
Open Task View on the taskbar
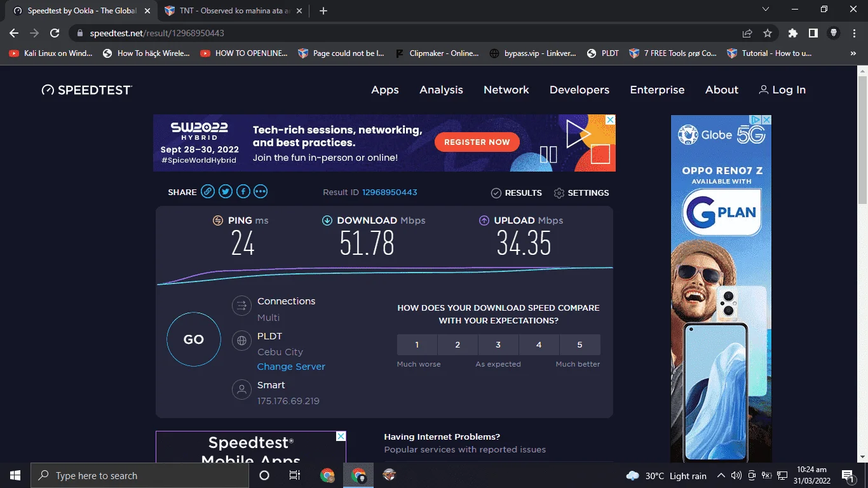point(295,475)
